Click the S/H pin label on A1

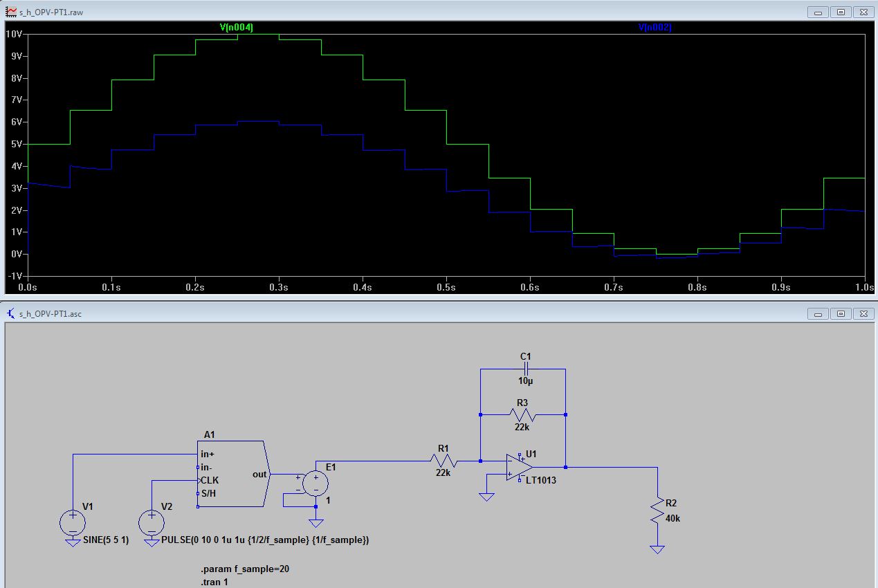coord(208,493)
